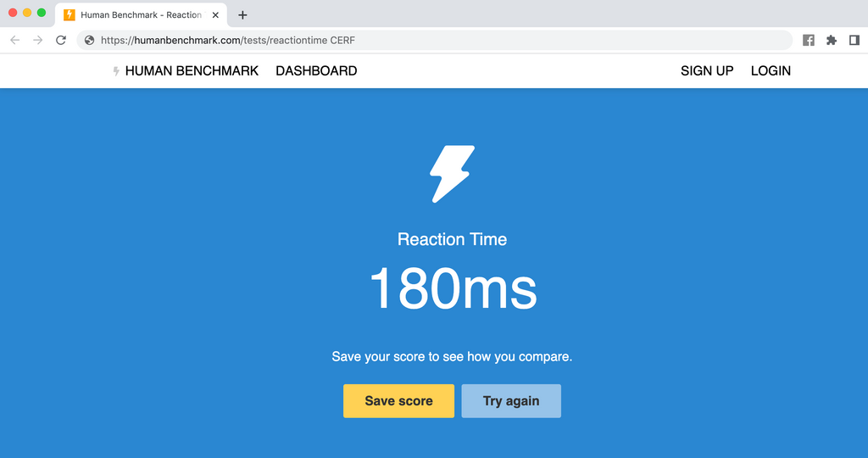Close the Human Benchmark tab

(215, 15)
